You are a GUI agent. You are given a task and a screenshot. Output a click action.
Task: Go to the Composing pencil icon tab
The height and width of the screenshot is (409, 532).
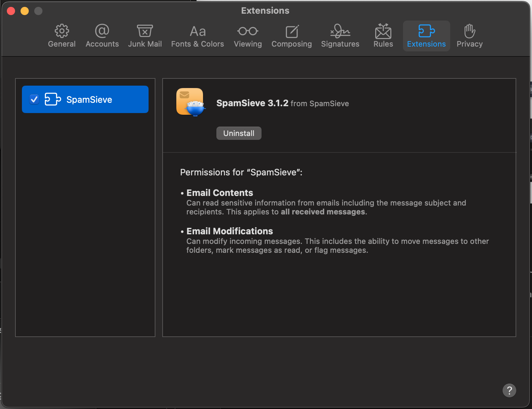coord(292,36)
